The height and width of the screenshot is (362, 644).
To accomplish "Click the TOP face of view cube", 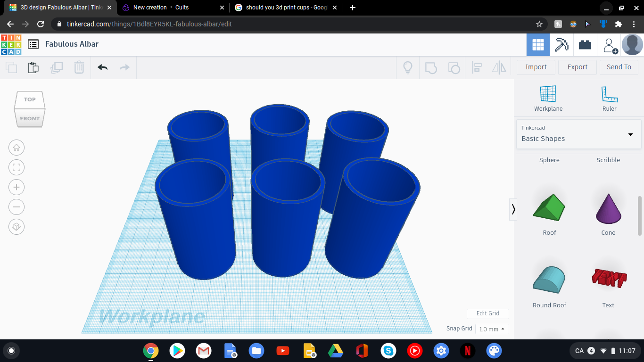I will 30,99.
